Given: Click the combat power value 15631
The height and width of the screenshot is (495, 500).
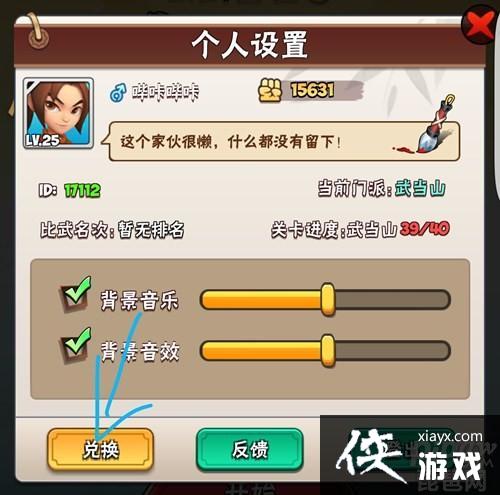Looking at the screenshot, I should 312,90.
